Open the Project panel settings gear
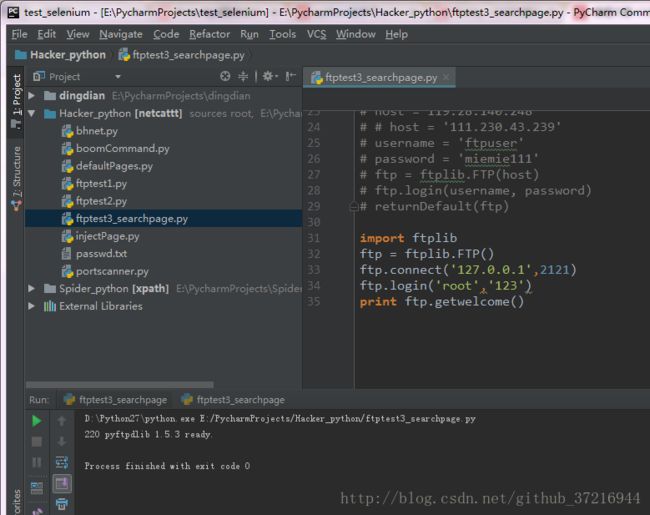 (268, 76)
